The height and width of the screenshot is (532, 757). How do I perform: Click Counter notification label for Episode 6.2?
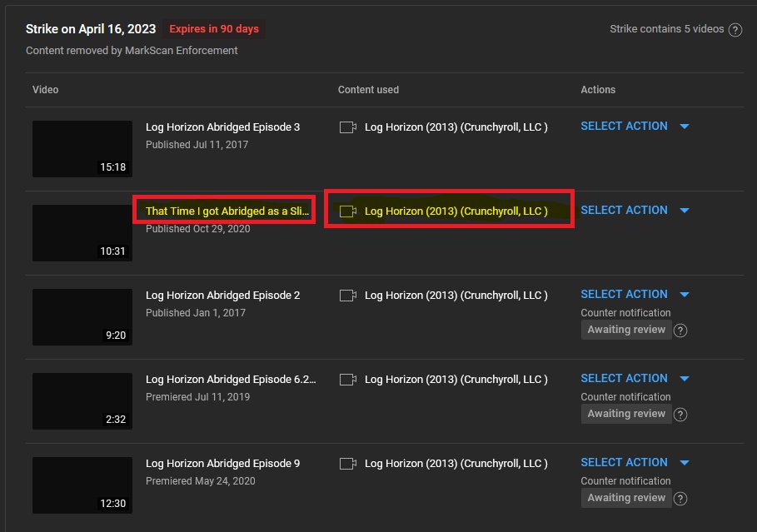coord(625,397)
